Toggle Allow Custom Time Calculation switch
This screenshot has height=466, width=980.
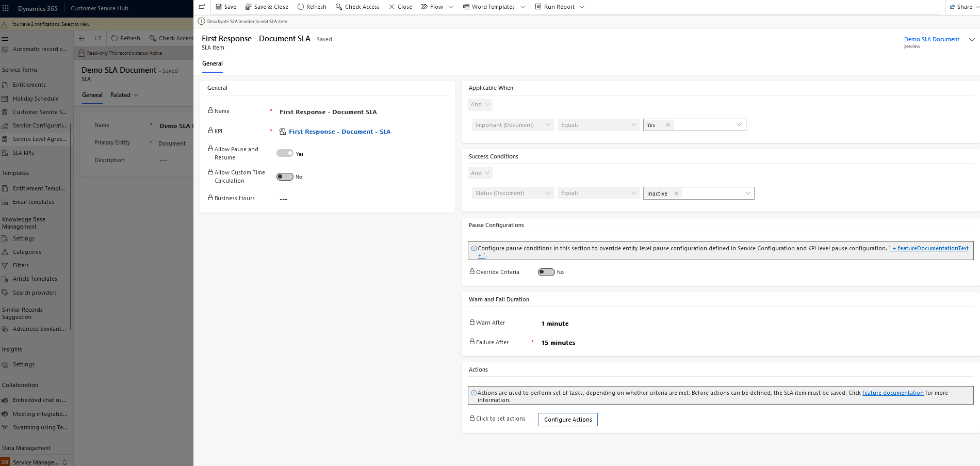285,176
